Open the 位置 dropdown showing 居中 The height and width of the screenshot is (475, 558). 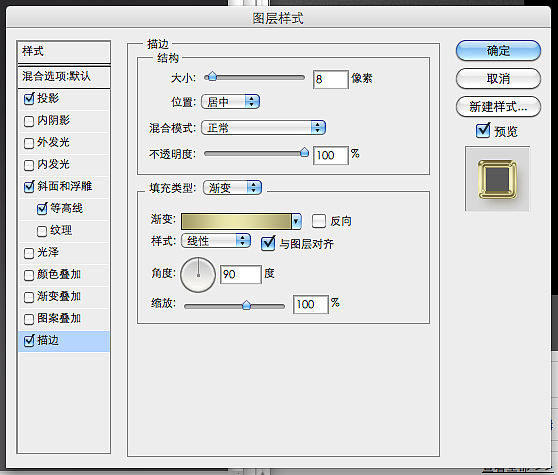[x=230, y=102]
